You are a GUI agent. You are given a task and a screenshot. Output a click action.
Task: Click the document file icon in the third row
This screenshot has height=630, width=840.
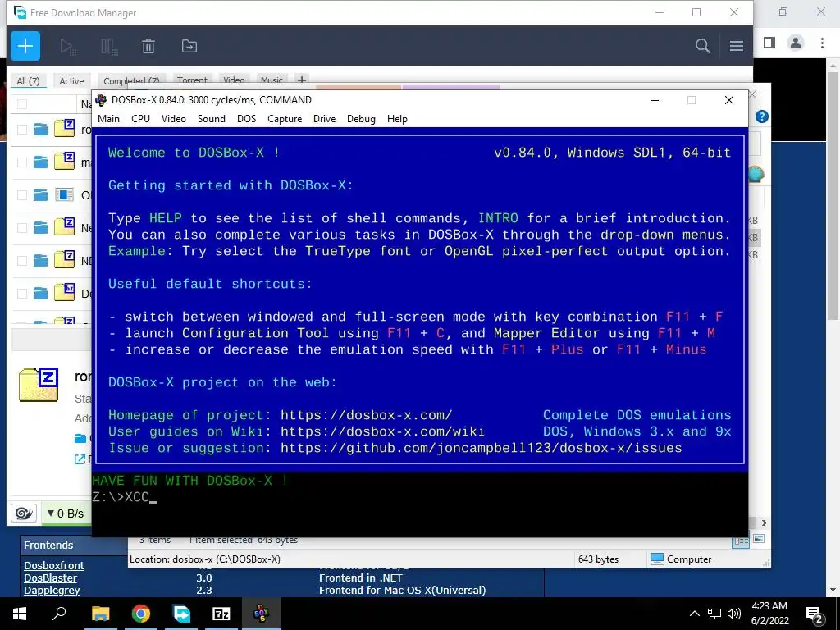pyautogui.click(x=64, y=194)
